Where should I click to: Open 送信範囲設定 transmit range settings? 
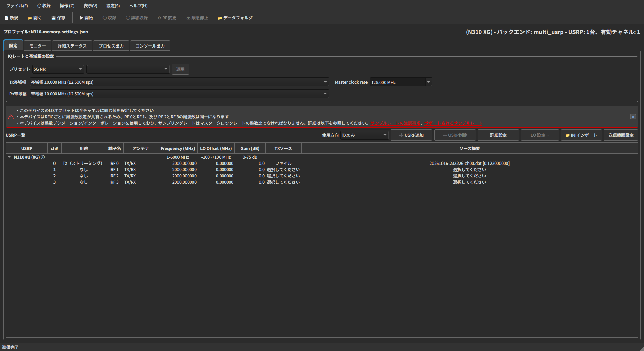click(621, 135)
